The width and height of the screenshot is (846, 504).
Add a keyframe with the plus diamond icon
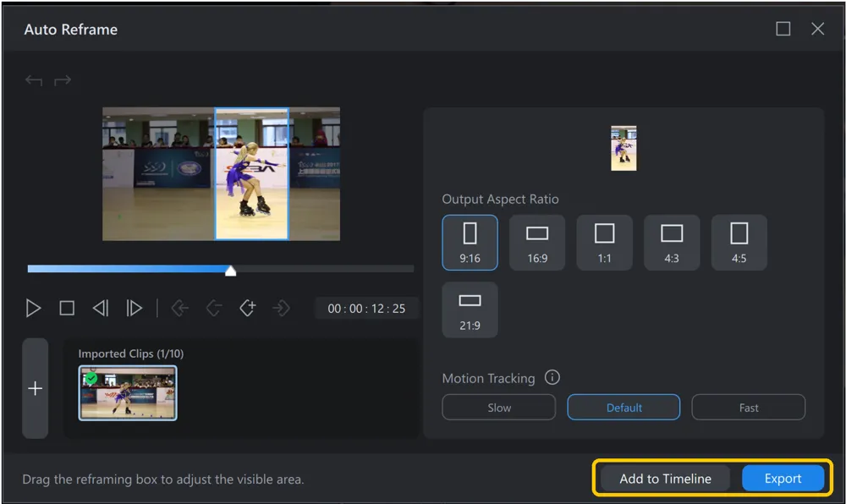[248, 308]
